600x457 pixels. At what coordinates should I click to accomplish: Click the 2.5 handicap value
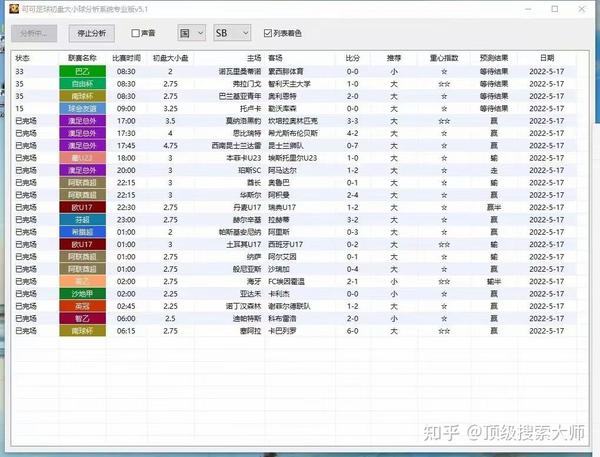point(170,318)
